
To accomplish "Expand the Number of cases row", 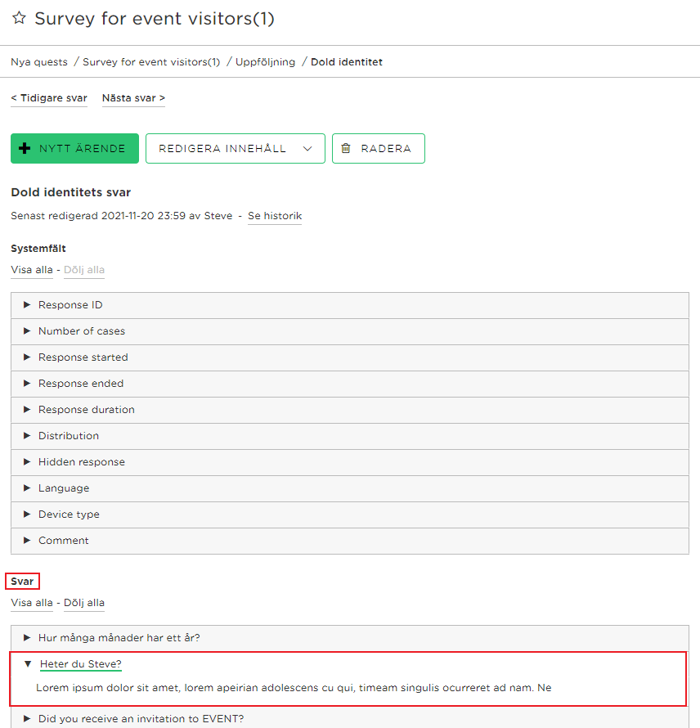I will tap(349, 331).
